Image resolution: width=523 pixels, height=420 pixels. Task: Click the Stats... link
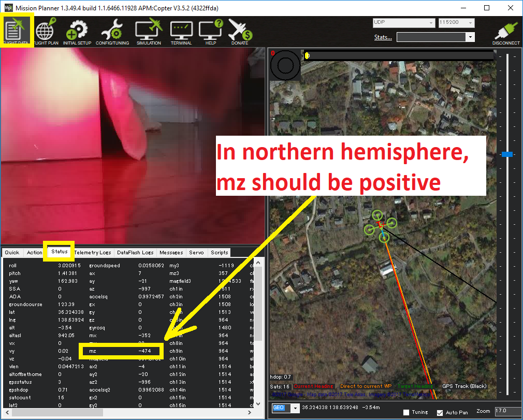pos(383,37)
